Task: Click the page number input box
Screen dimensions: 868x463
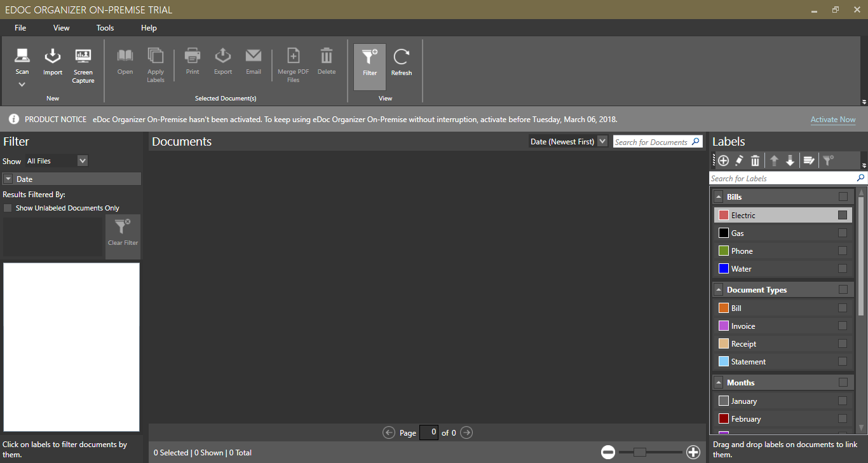Action: point(429,432)
